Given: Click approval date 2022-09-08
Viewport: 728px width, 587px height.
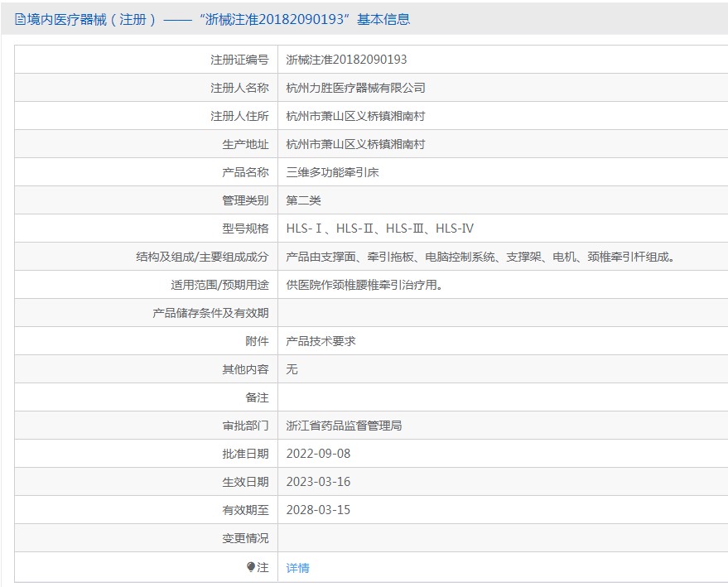Looking at the screenshot, I should (x=319, y=454).
